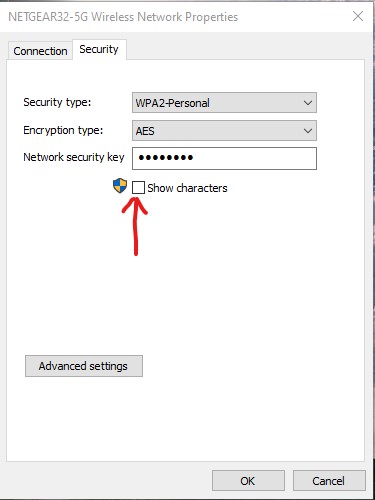This screenshot has width=375, height=500.
Task: Close the Wireless Network Properties window
Action: click(x=358, y=16)
